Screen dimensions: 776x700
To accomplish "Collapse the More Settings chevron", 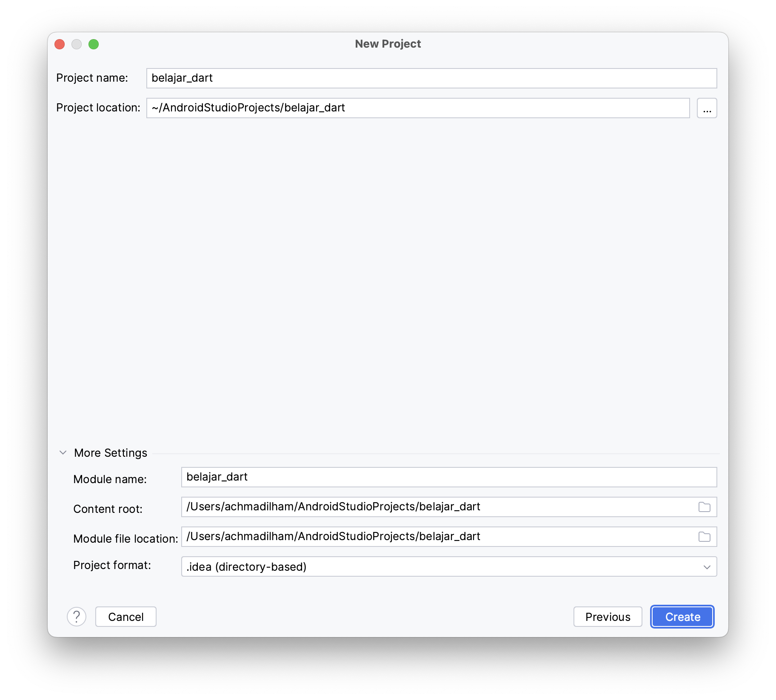I will pos(63,452).
